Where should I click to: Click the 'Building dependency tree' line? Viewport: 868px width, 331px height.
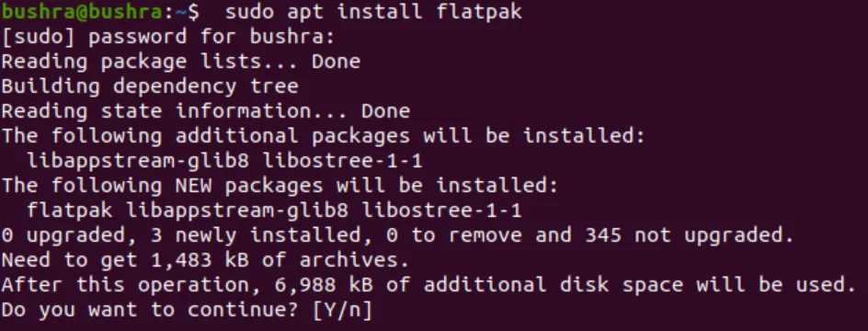(x=150, y=86)
